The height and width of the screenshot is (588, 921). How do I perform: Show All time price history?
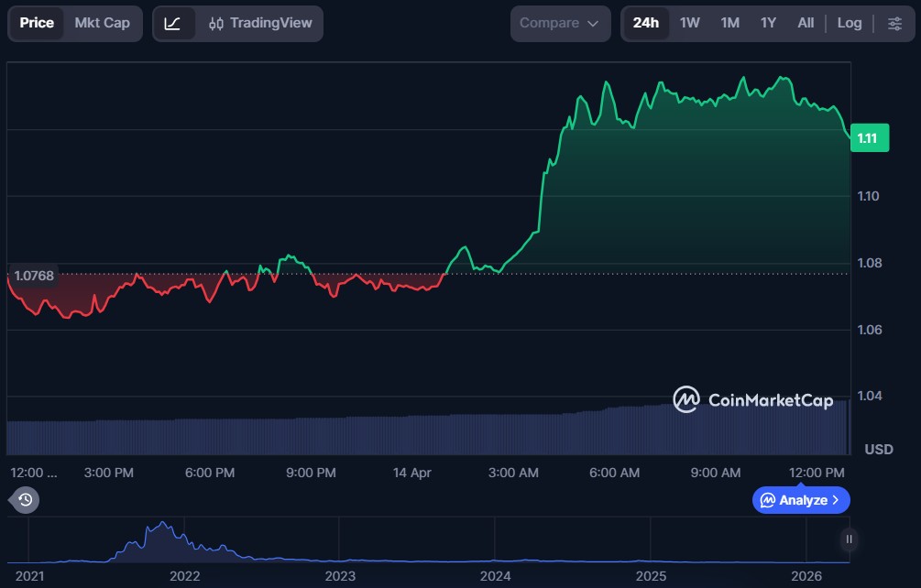coord(806,23)
